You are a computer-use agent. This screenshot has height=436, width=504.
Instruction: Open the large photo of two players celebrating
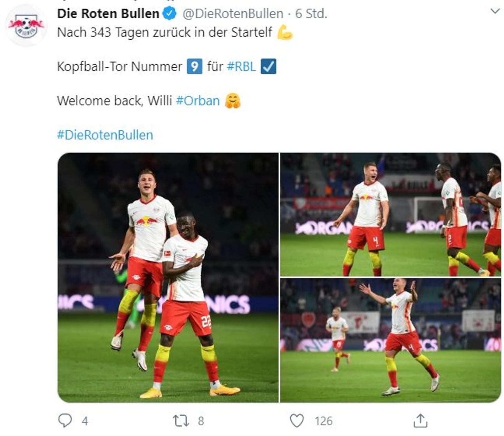tap(168, 277)
